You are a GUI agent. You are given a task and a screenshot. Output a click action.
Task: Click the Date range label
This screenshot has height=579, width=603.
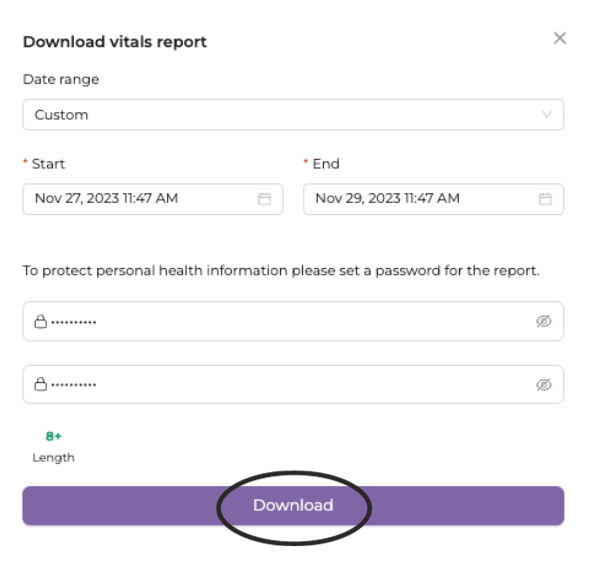[x=61, y=80]
